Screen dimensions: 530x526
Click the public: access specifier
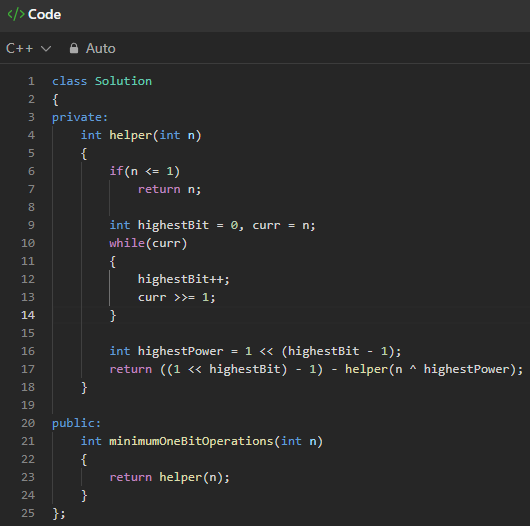click(76, 423)
